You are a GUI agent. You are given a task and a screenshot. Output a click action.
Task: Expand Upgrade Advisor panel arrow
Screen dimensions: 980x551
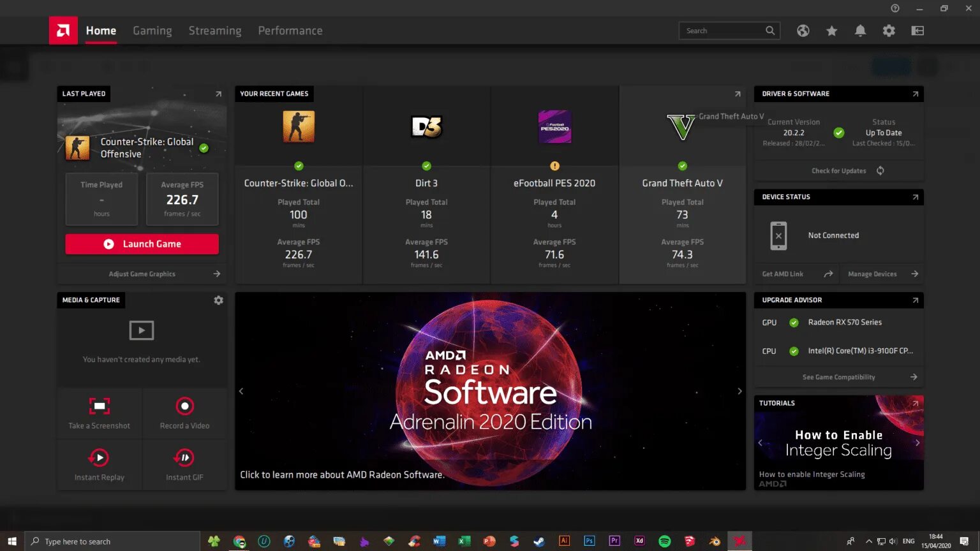916,300
